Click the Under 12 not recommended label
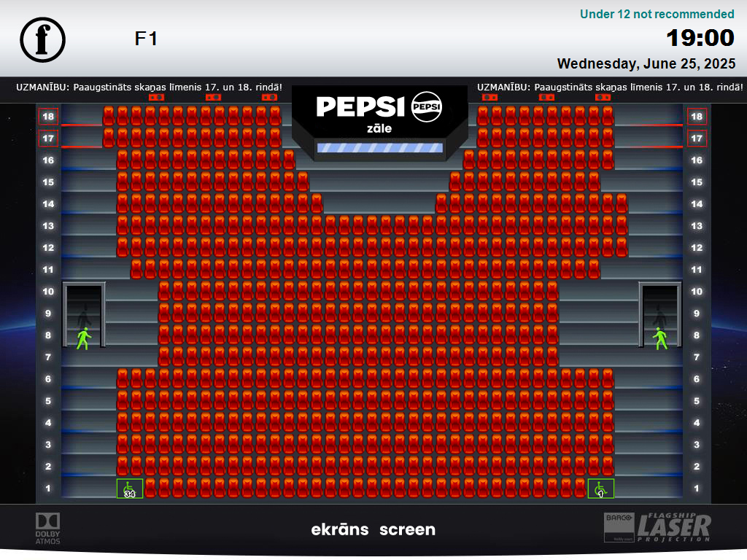The width and height of the screenshot is (747, 560). pos(657,15)
